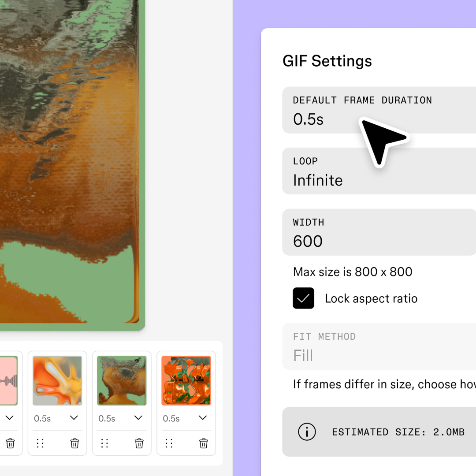Open the Fit Method selector showing Fill
This screenshot has height=476, width=476.
[x=379, y=346]
